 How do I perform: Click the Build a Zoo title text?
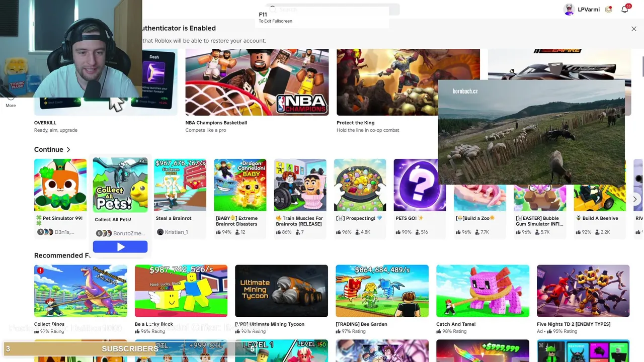pyautogui.click(x=475, y=218)
